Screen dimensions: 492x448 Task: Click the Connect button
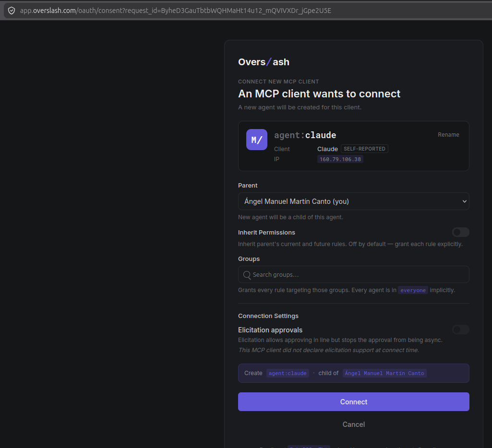pyautogui.click(x=354, y=401)
